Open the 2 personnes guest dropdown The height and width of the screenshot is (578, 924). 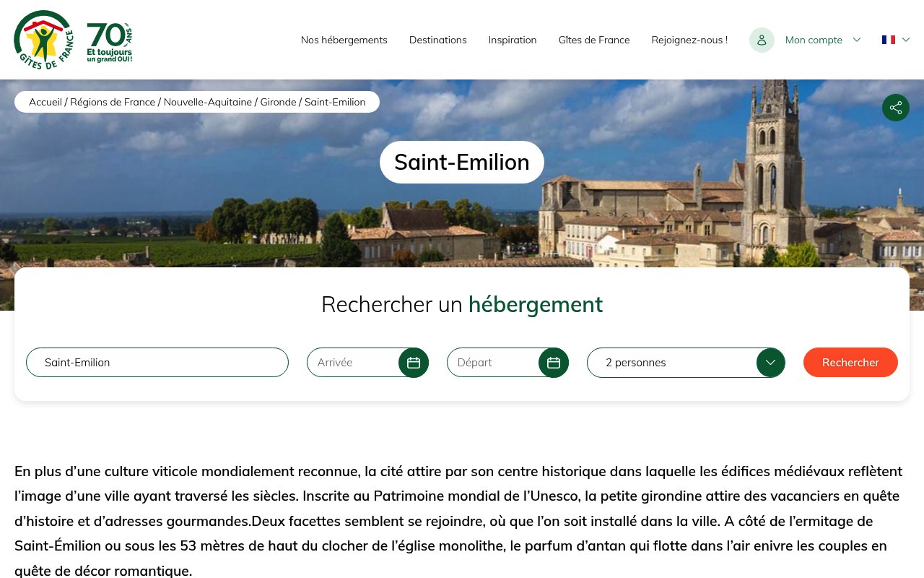click(686, 363)
